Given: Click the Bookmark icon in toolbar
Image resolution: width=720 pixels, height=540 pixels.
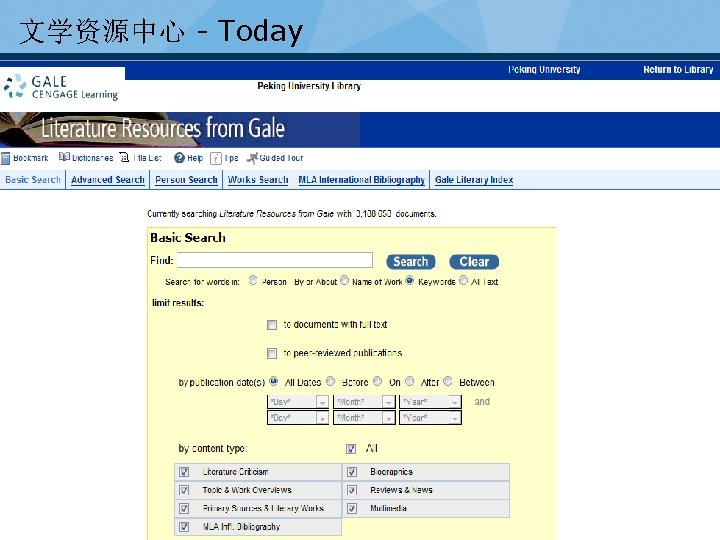Looking at the screenshot, I should pyautogui.click(x=6, y=158).
